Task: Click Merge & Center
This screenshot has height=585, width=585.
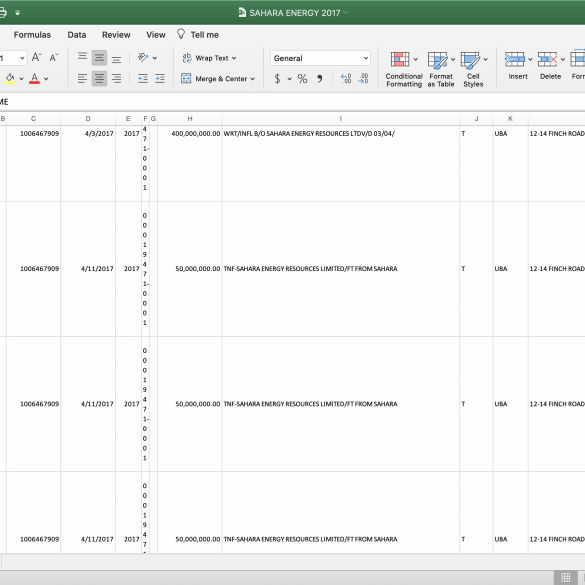Action: pyautogui.click(x=214, y=79)
